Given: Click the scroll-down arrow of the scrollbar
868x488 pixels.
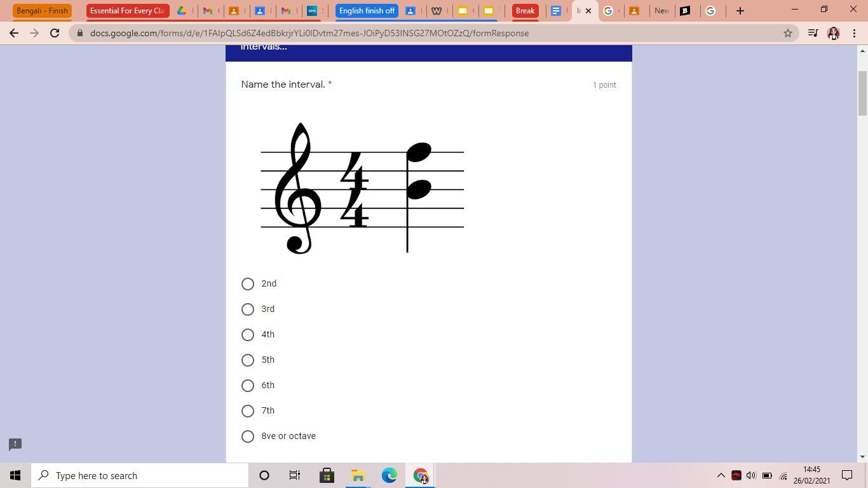Looking at the screenshot, I should click(862, 457).
